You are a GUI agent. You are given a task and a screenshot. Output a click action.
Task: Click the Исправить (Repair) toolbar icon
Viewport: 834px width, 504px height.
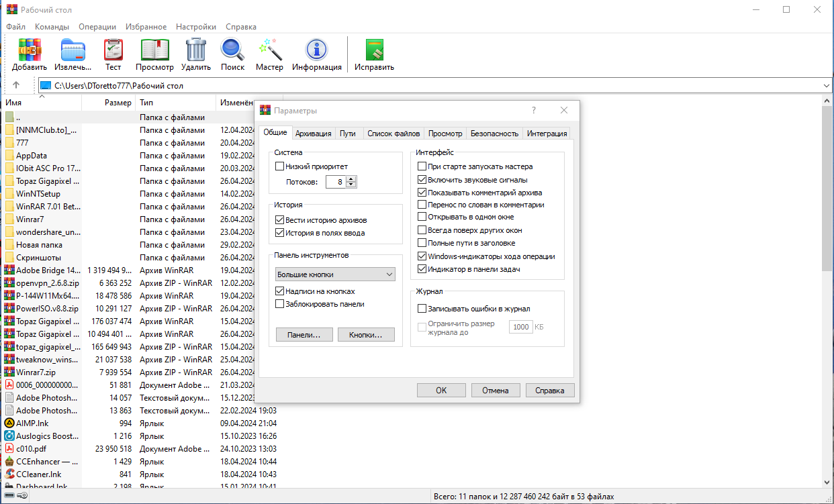coord(374,50)
